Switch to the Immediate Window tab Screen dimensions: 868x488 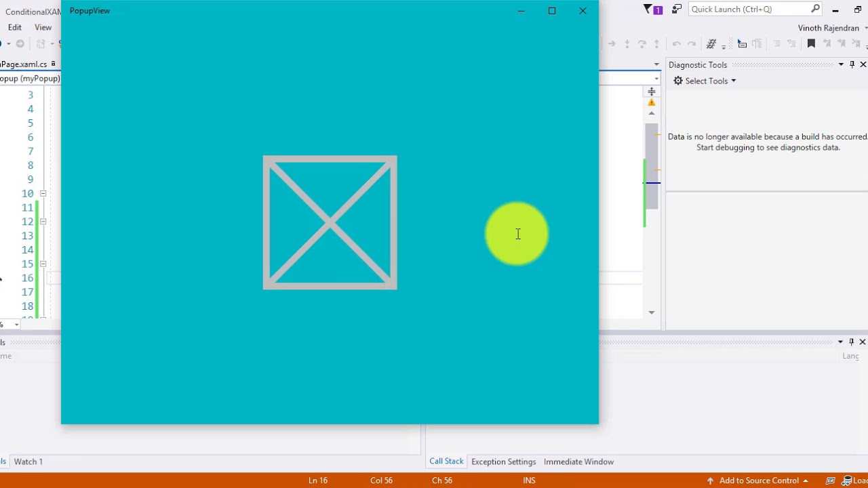578,462
